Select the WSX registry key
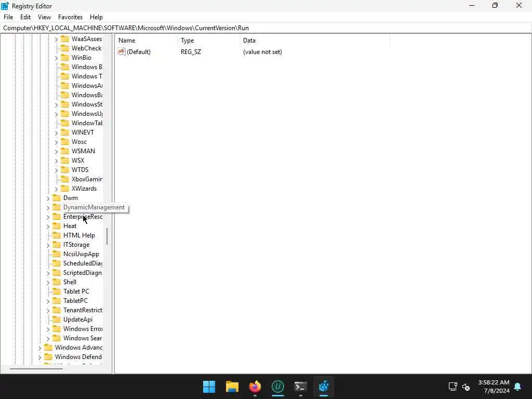The height and width of the screenshot is (399, 532). (78, 161)
